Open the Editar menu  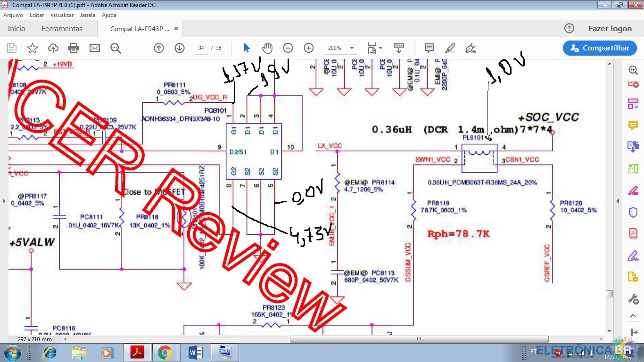[37, 15]
